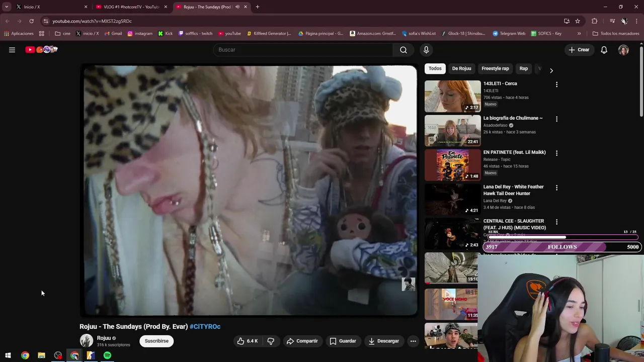The height and width of the screenshot is (362, 644).
Task: Click the address bar URL
Action: pos(92,21)
